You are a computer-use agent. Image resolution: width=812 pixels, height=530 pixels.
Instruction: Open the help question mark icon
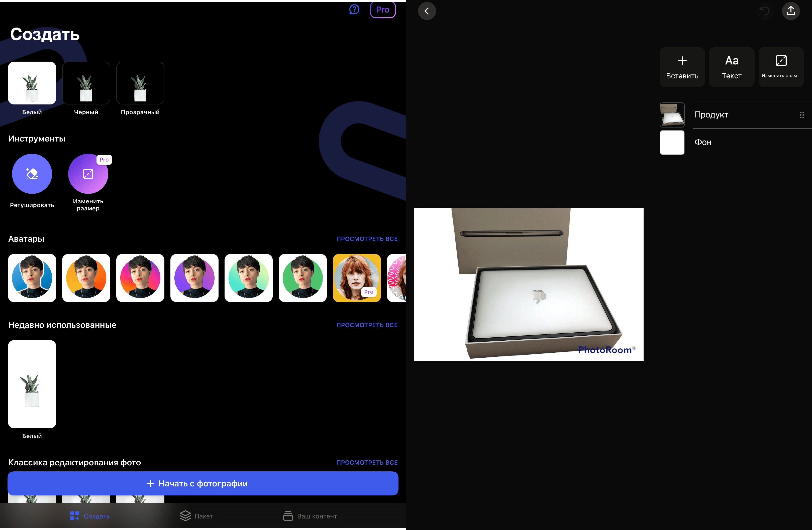point(354,10)
